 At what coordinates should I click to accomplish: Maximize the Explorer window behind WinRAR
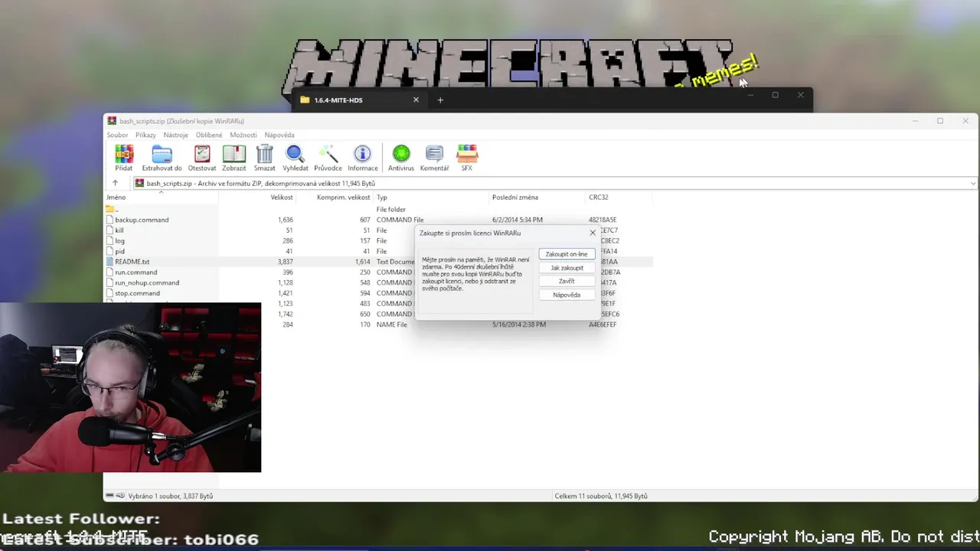pos(775,95)
